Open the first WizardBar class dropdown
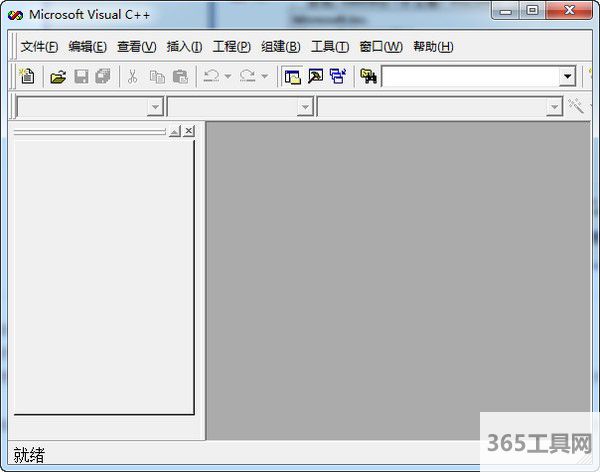 155,107
